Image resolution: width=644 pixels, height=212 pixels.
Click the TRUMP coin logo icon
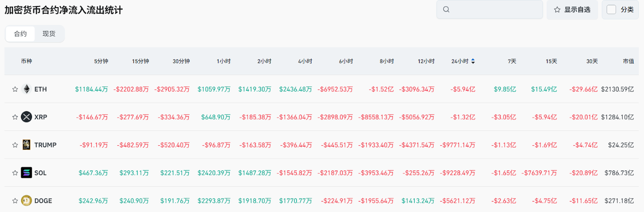(x=26, y=145)
